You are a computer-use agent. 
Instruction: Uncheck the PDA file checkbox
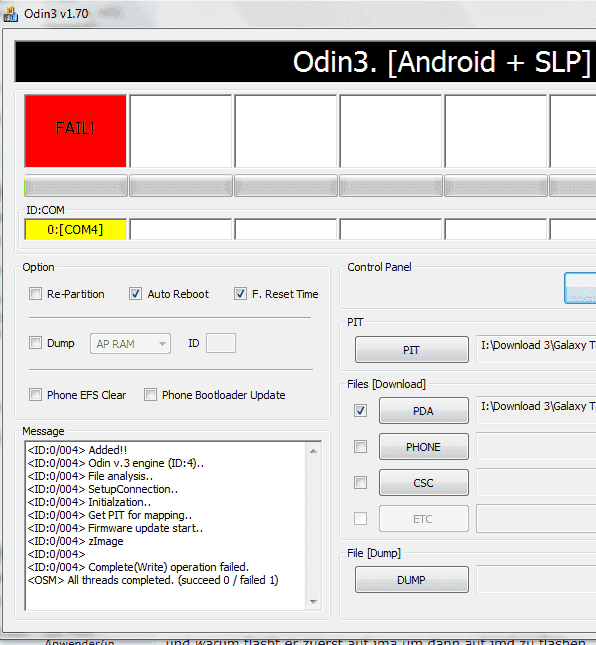point(361,411)
